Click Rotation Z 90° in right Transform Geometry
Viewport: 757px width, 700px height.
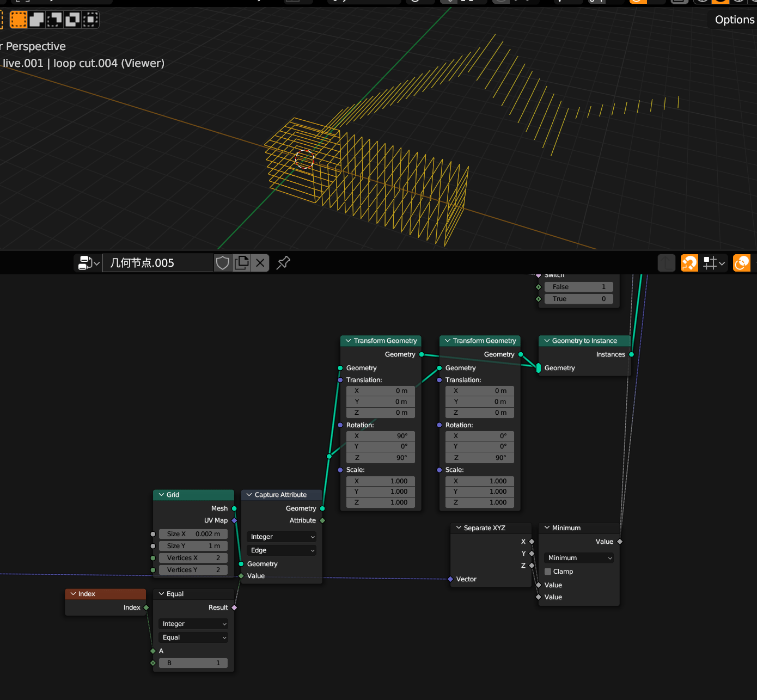coord(480,458)
